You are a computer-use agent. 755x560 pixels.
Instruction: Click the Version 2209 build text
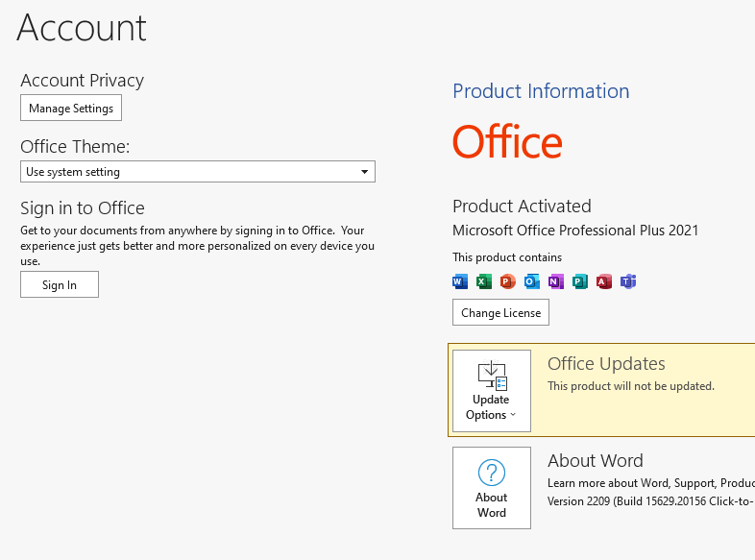coord(651,501)
